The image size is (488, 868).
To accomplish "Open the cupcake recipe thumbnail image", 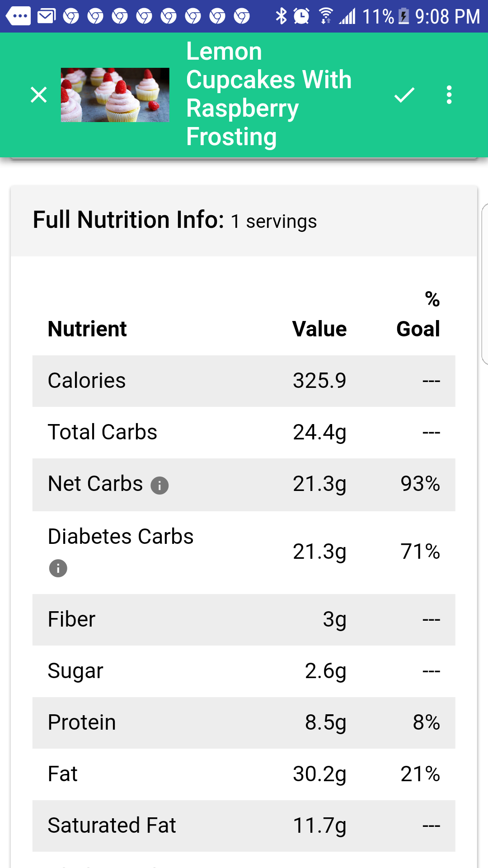I will pyautogui.click(x=115, y=95).
